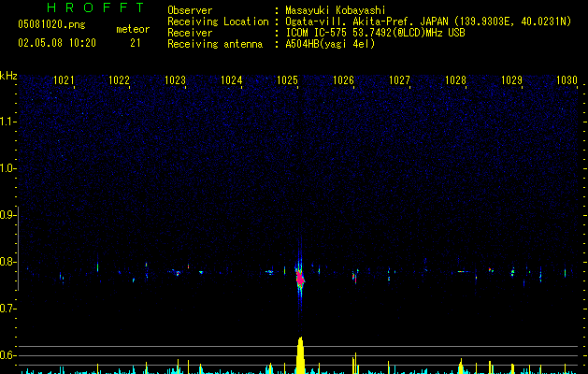Click the 1.1 kHz frequency label
The width and height of the screenshot is (588, 374).
tap(7, 122)
